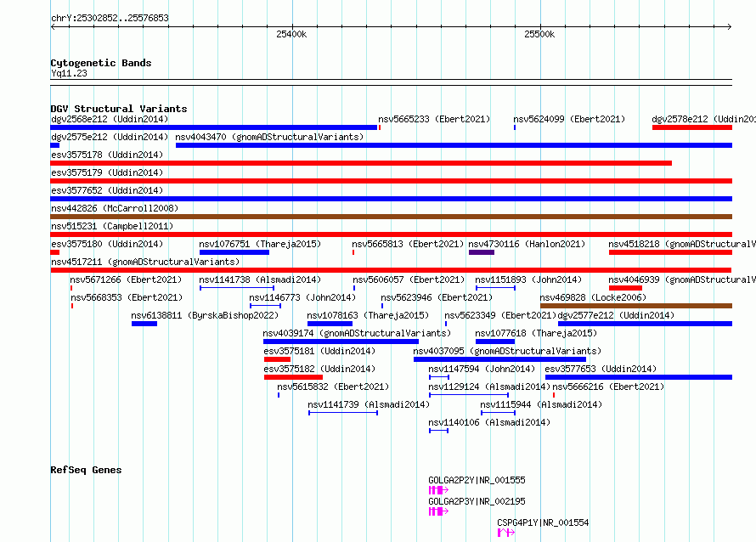This screenshot has width=756, height=542.
Task: Click the GOLGA2P3Y NR_002195 gene glyph
Action: coord(438,511)
